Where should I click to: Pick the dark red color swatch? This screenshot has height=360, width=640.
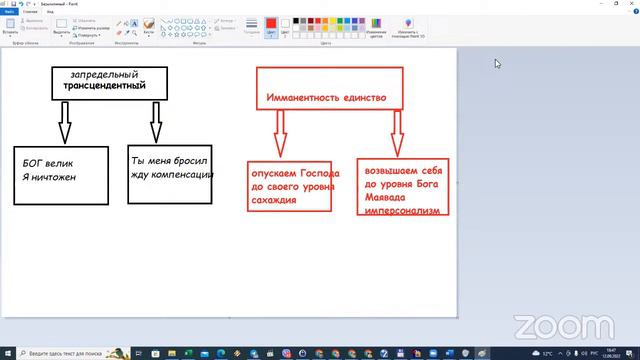coord(311,21)
